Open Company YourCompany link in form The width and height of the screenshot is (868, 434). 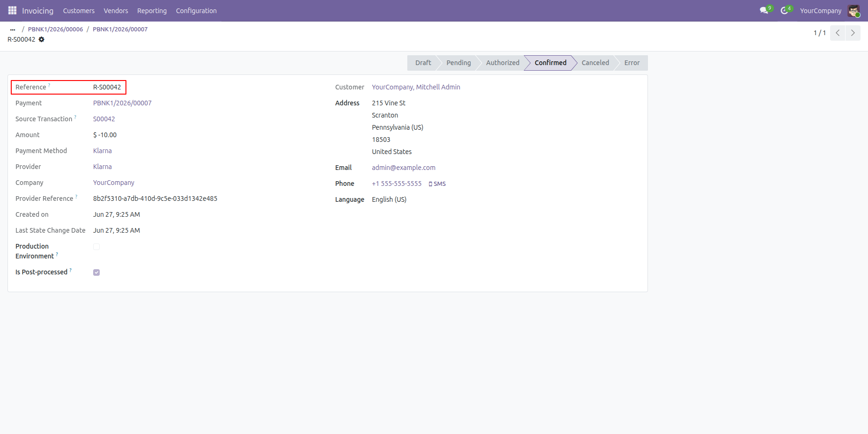114,183
